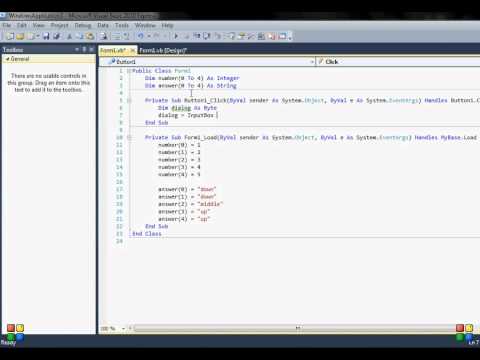Screen dimensions: 480x360
Task: Click the Open File folder icon
Action: (x=20, y=36)
